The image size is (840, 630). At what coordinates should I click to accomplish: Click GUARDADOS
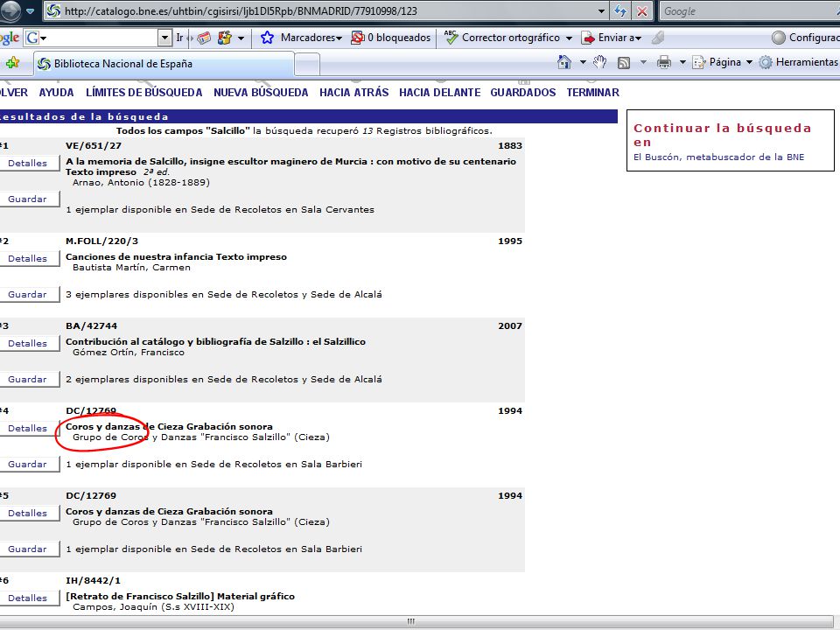(523, 92)
